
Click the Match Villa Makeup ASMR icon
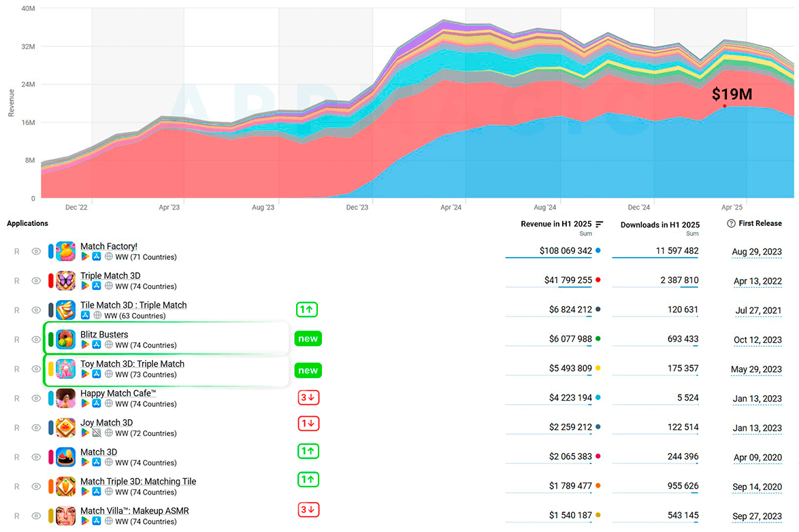click(65, 516)
